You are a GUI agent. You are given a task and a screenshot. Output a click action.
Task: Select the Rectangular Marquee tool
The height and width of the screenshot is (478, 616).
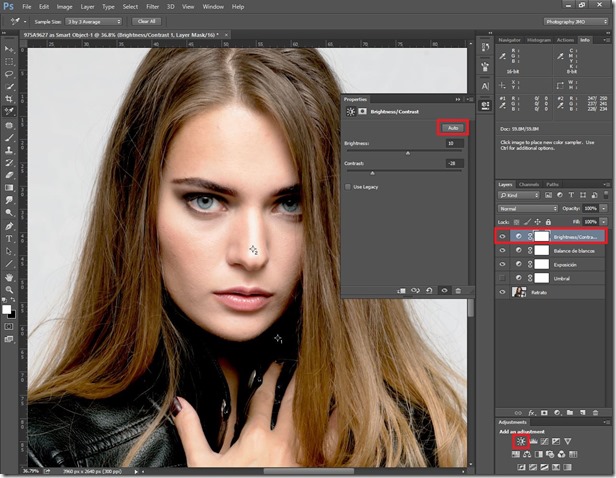click(9, 62)
